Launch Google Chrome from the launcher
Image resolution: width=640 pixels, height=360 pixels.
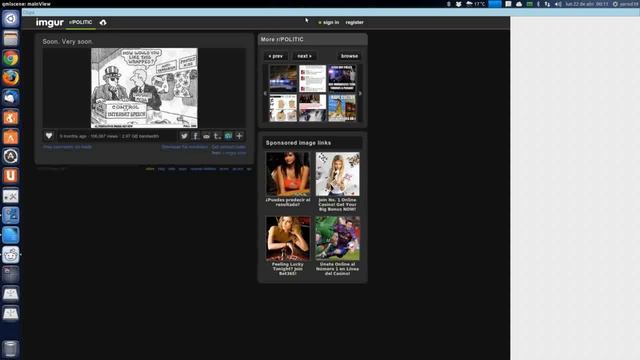[x=11, y=58]
